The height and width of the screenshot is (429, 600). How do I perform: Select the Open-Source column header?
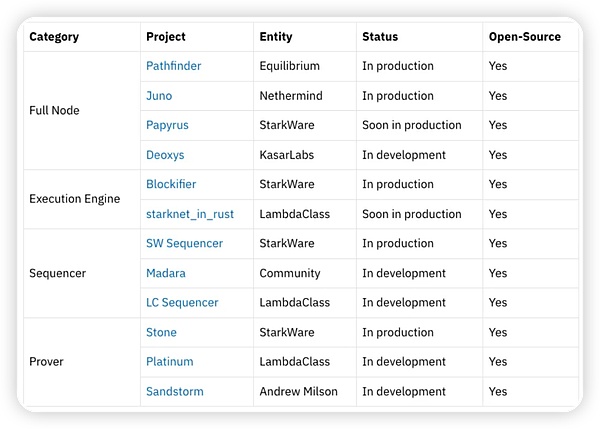[x=524, y=37]
